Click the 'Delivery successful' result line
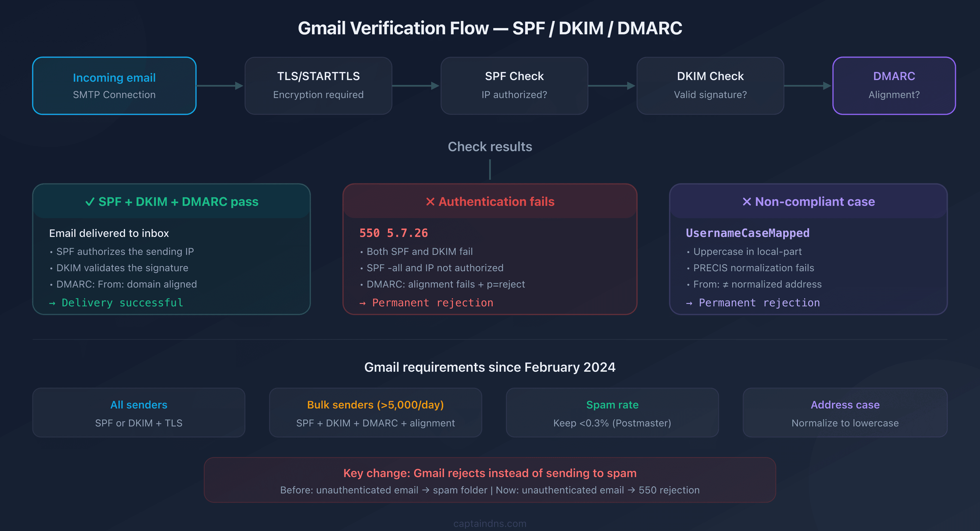 tap(117, 303)
